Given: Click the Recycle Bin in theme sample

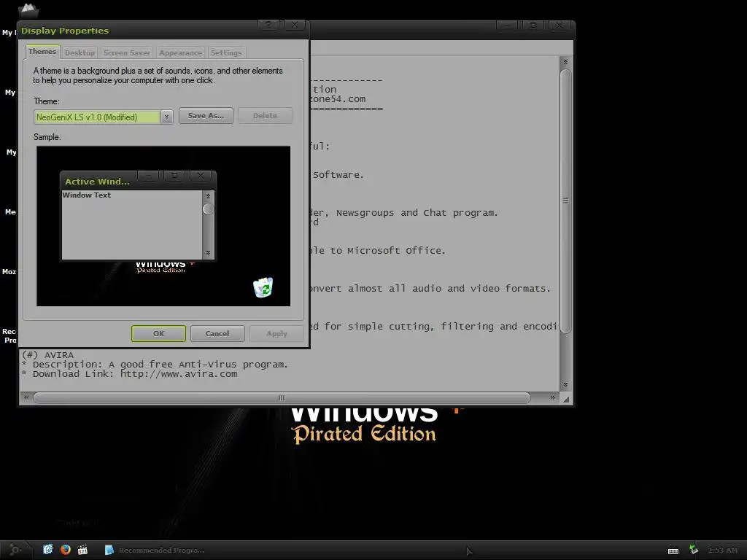Looking at the screenshot, I should tap(263, 287).
